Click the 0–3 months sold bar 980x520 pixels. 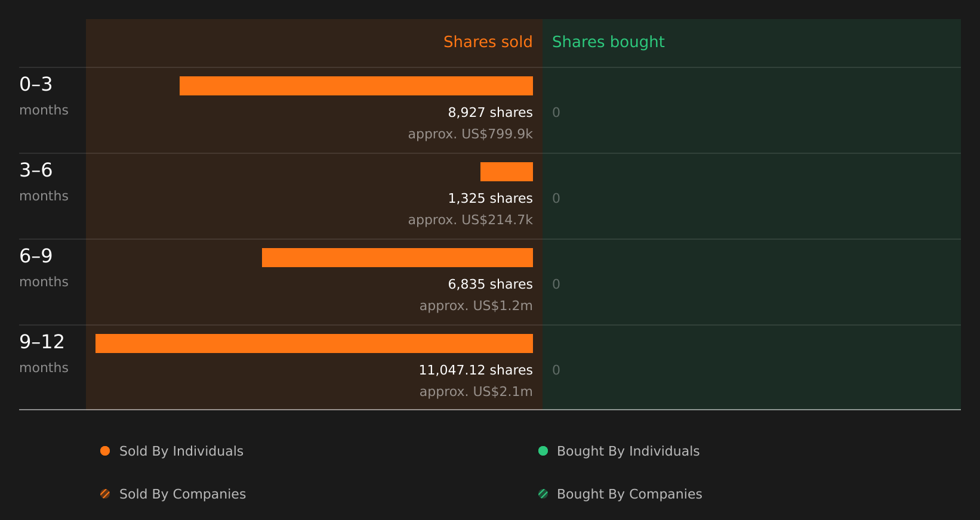point(356,86)
